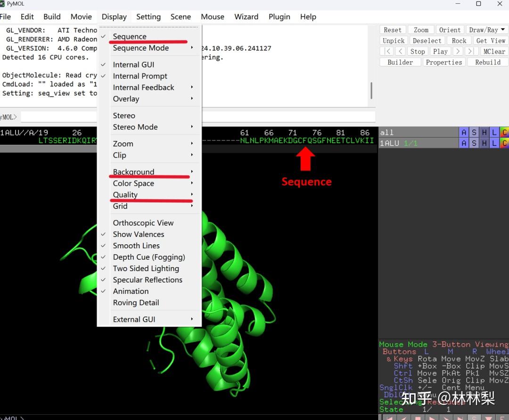The width and height of the screenshot is (509, 420).
Task: Open the Color (C) swatch menu for 1ALU
Action: tap(504, 143)
